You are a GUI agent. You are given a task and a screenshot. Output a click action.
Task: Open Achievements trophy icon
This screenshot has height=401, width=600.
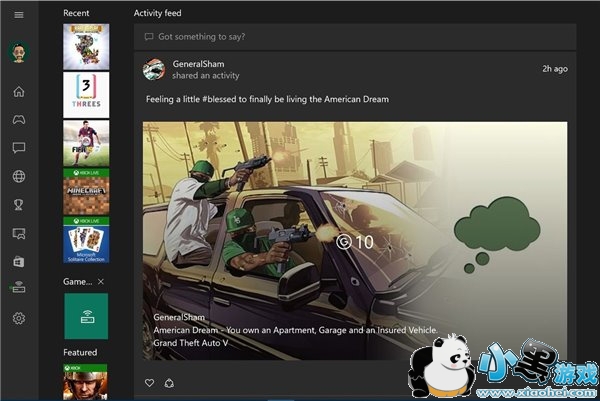[x=19, y=205]
